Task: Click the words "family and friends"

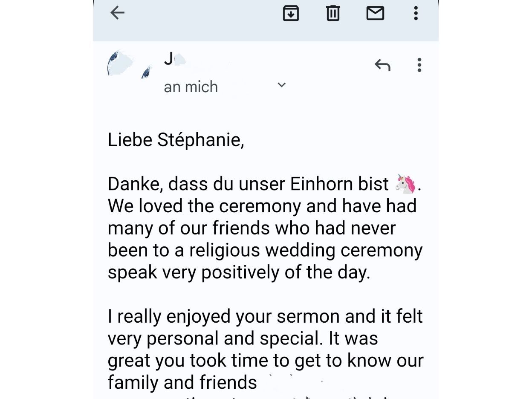Action: (x=182, y=382)
